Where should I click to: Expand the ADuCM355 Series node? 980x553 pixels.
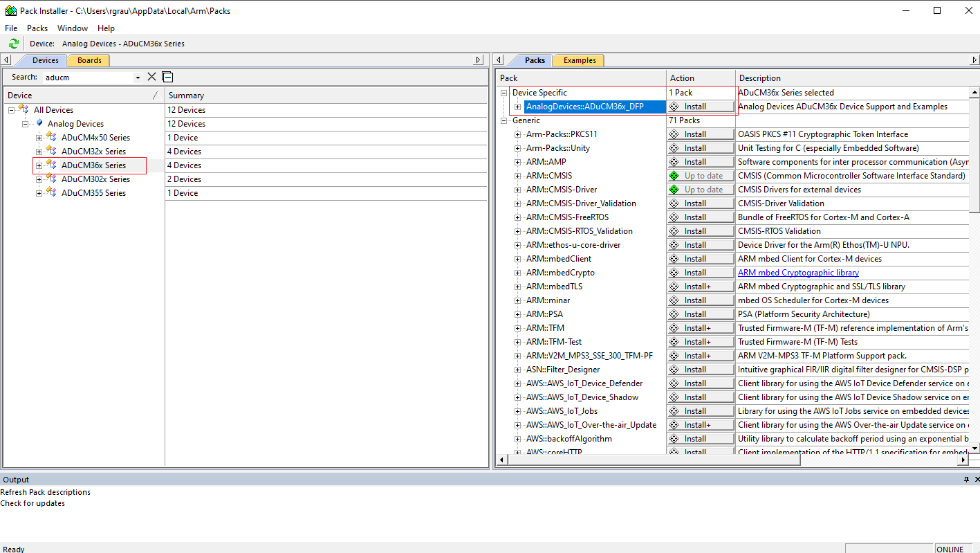tap(39, 193)
